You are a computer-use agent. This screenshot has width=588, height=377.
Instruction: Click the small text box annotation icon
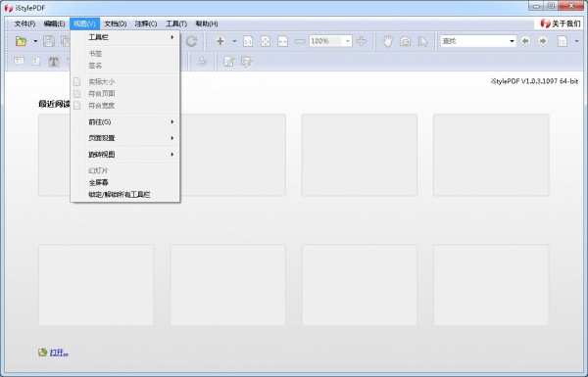point(36,62)
